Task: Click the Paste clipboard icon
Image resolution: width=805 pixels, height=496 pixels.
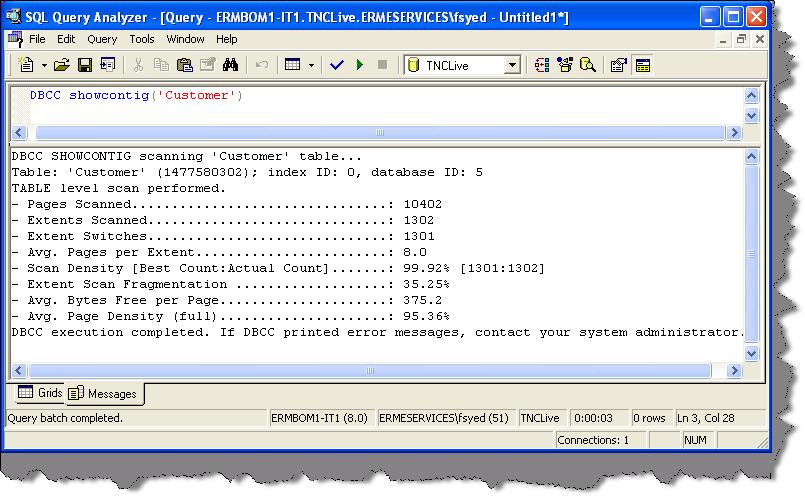Action: [184, 65]
